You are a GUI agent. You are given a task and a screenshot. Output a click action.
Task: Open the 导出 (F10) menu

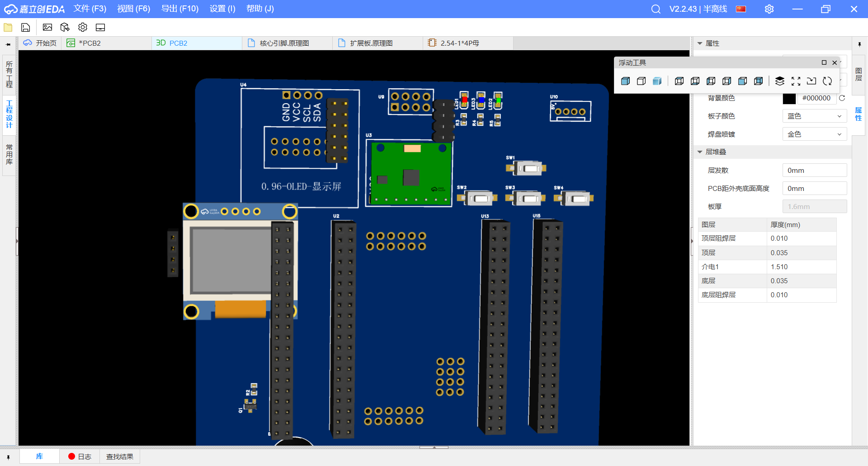(179, 9)
